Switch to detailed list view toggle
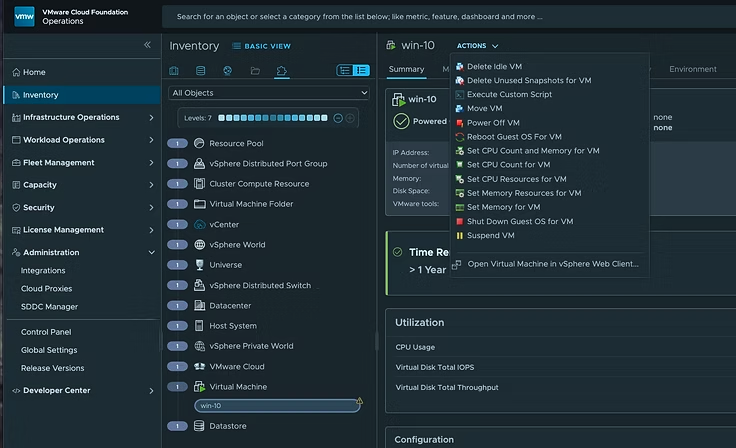Viewport: 736px width, 448px height. click(x=361, y=70)
